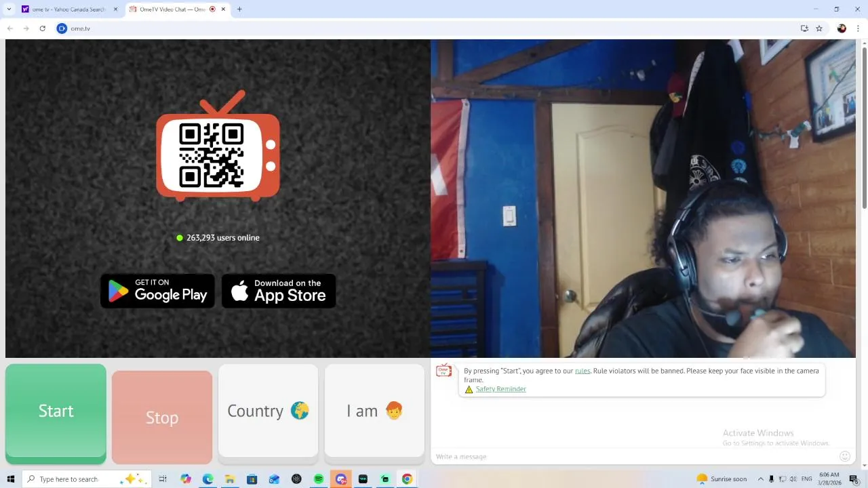
Task: Go back to the previous page
Action: tap(10, 28)
